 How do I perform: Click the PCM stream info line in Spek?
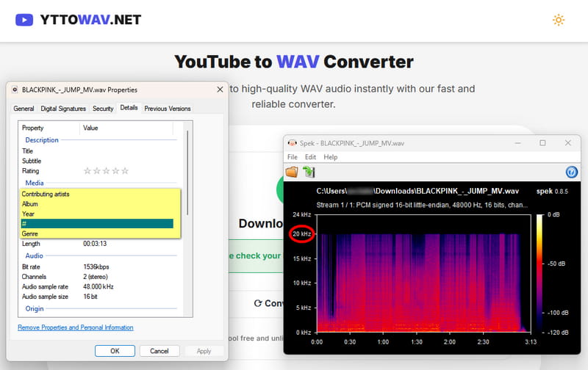[422, 205]
